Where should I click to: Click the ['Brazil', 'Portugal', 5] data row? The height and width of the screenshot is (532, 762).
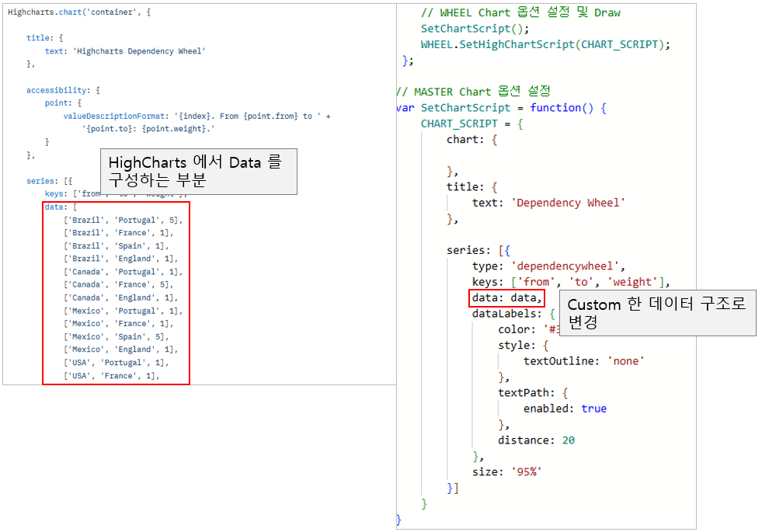123,220
